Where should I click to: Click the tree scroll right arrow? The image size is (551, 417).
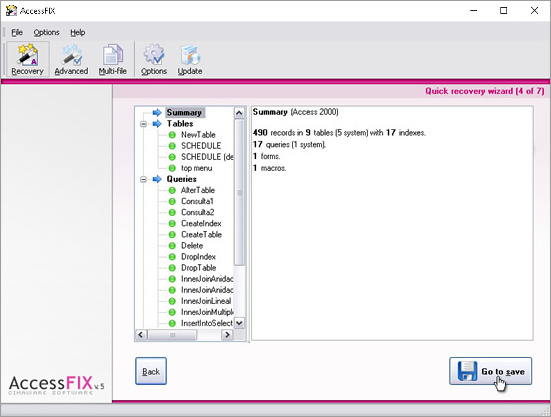pos(227,335)
